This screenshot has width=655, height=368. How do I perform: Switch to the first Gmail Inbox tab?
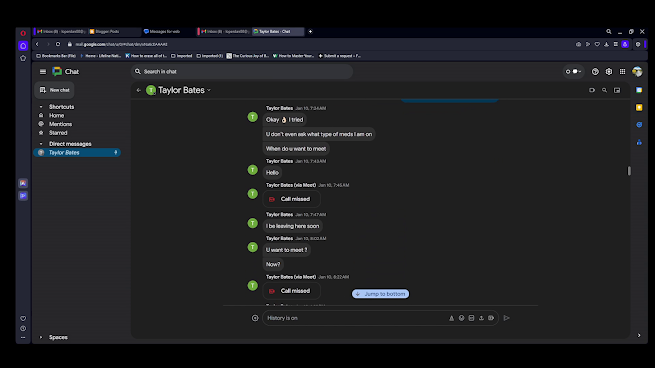coord(61,31)
